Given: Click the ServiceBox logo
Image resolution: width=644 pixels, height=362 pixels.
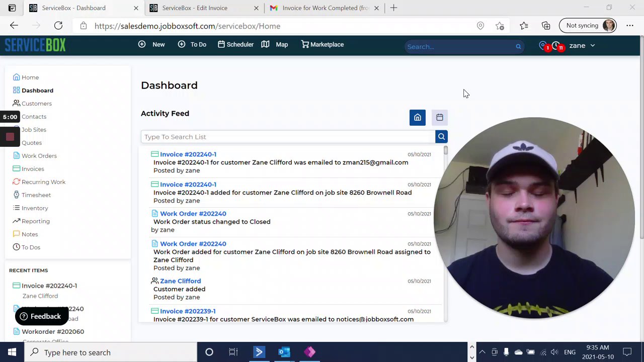Looking at the screenshot, I should (35, 45).
